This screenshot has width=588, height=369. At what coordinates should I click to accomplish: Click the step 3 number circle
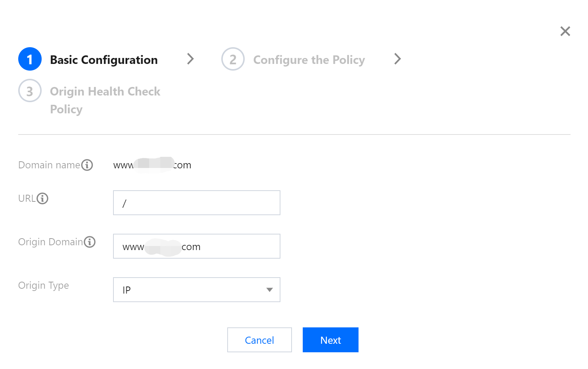30,91
